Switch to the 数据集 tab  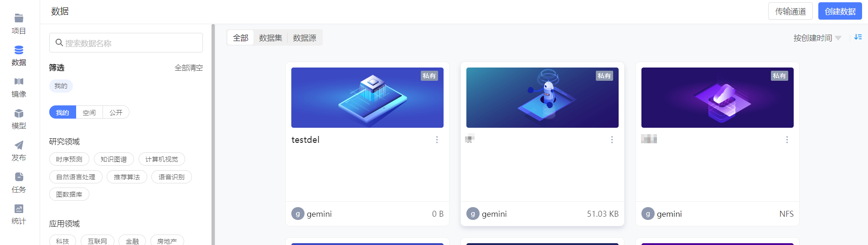pyautogui.click(x=270, y=38)
